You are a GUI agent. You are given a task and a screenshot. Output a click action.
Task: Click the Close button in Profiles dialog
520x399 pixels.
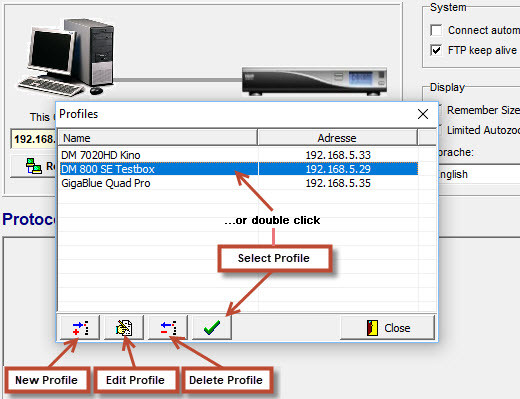(x=388, y=328)
